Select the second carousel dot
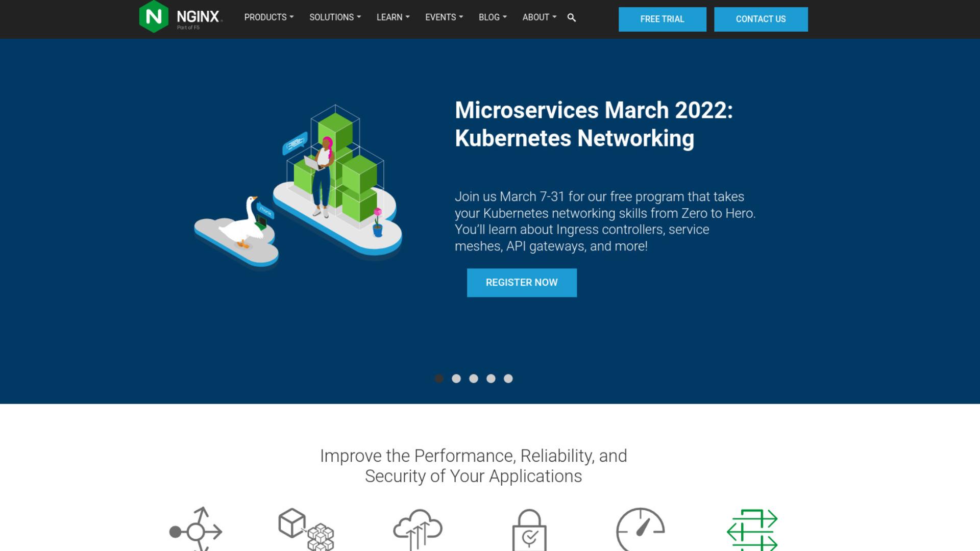This screenshot has width=980, height=551. pos(456,379)
